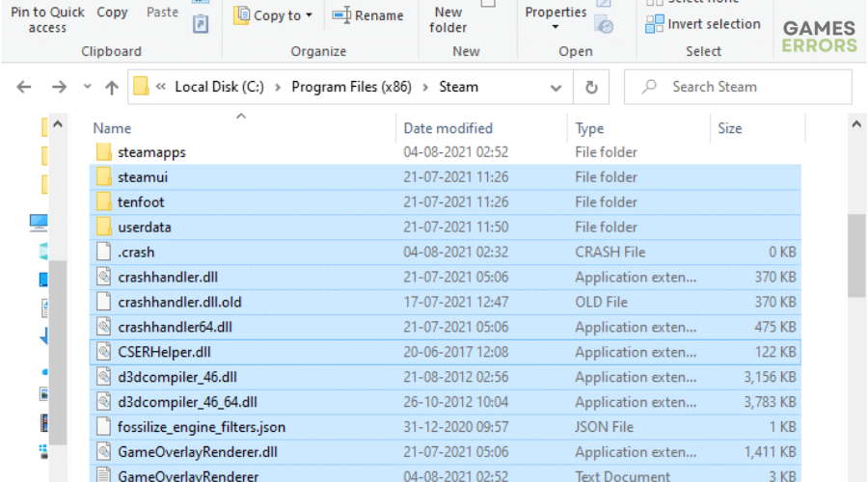Go forward with the right arrow
The width and height of the screenshot is (868, 482).
coord(59,87)
